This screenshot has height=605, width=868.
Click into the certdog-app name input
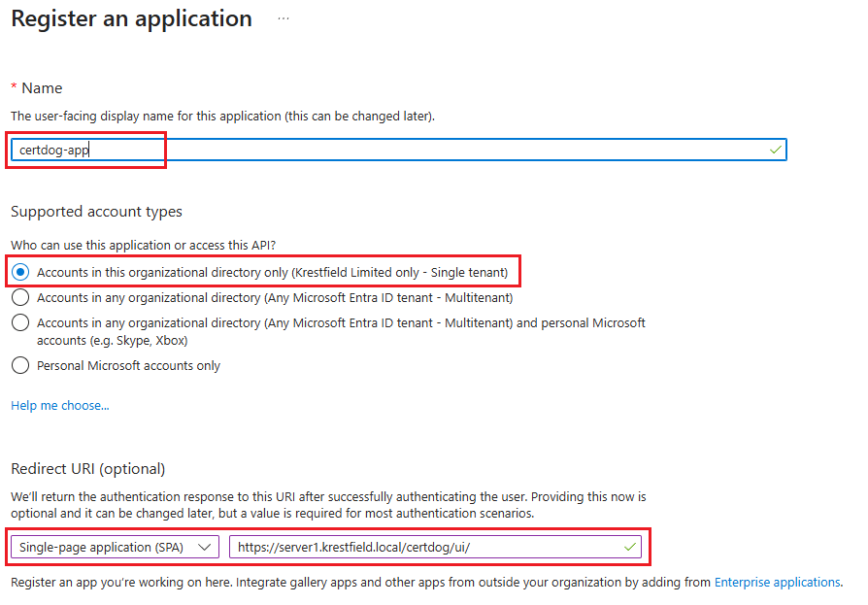pos(388,150)
